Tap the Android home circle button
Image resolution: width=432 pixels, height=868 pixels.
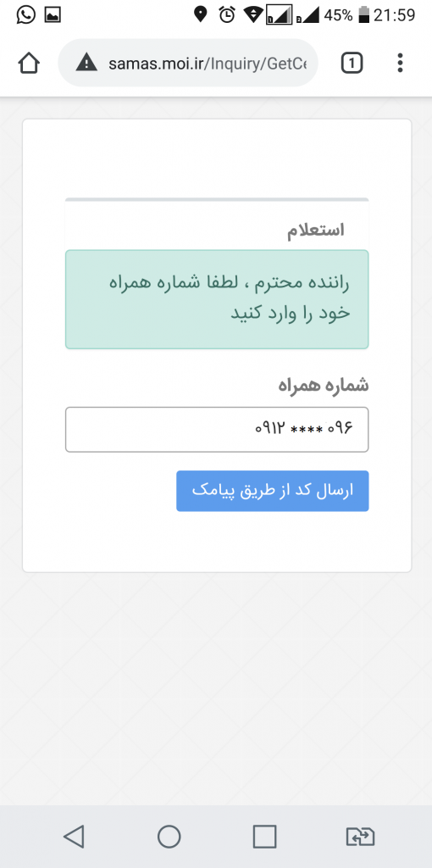[x=169, y=836]
